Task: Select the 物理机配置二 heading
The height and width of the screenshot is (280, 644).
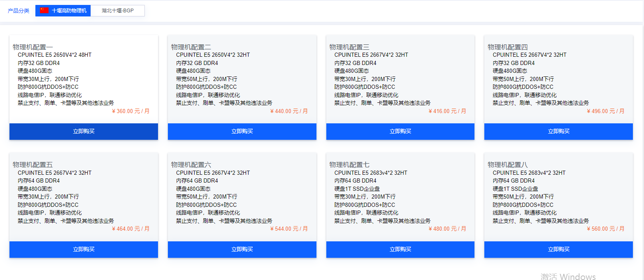Action: [x=191, y=47]
